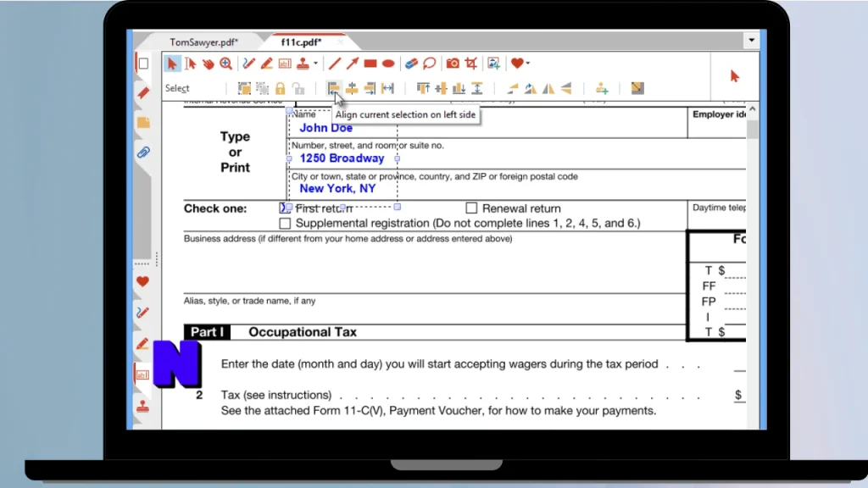Click the document vertical scrollbar thumb
The image size is (868, 488).
pyautogui.click(x=753, y=130)
